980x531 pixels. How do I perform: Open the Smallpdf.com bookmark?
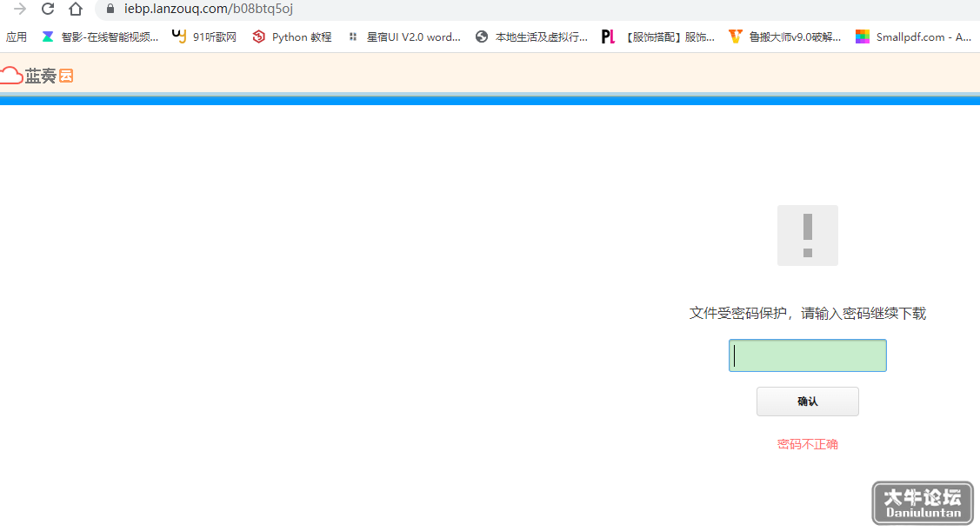(914, 37)
